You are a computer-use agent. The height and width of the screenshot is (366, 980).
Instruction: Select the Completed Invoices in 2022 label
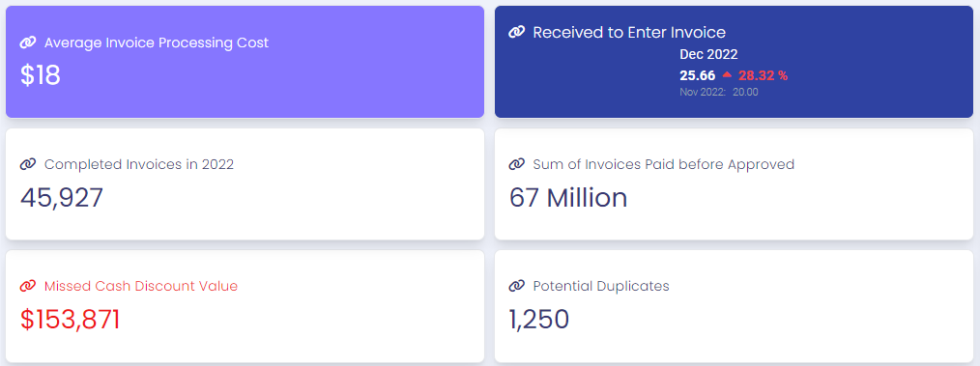point(139,165)
